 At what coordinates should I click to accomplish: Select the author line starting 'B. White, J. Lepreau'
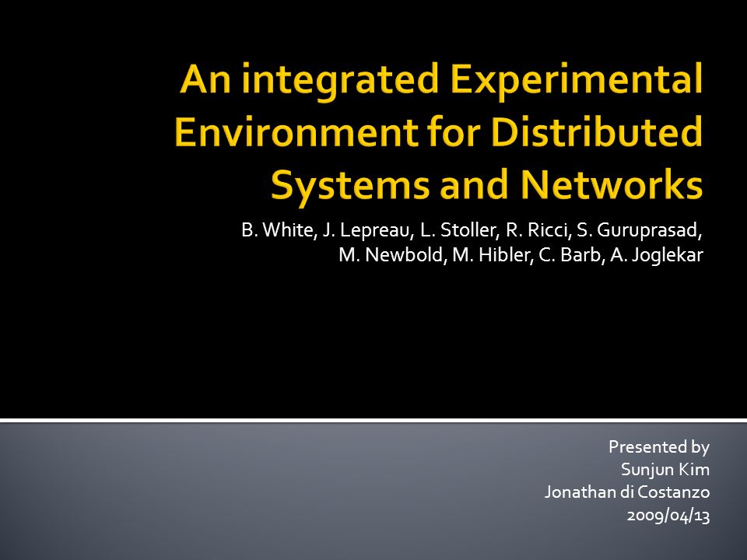(x=472, y=230)
